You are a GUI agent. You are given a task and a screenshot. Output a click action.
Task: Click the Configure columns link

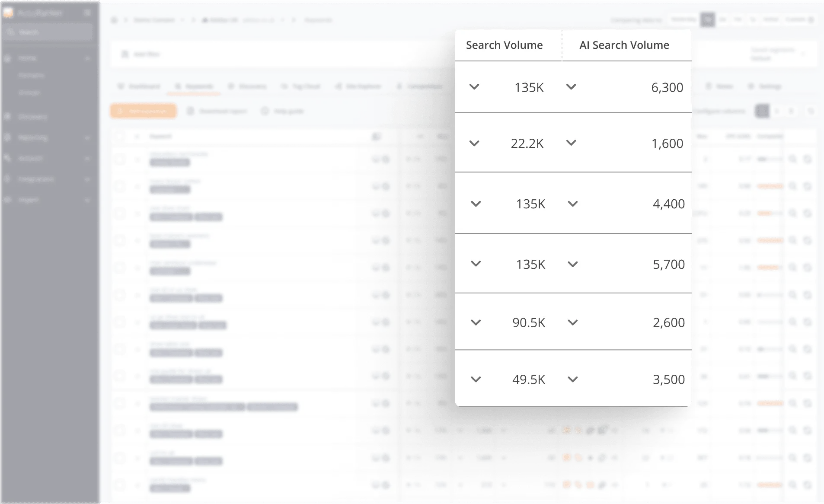[720, 111]
